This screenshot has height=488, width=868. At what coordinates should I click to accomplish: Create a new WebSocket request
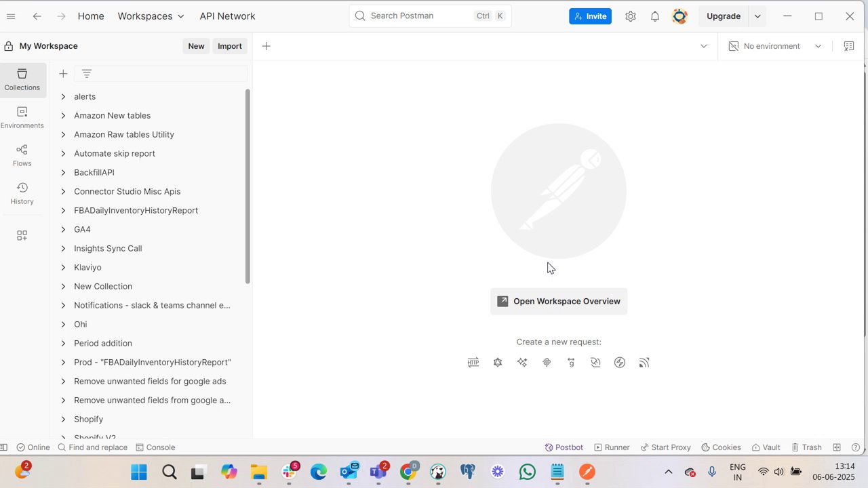point(595,363)
